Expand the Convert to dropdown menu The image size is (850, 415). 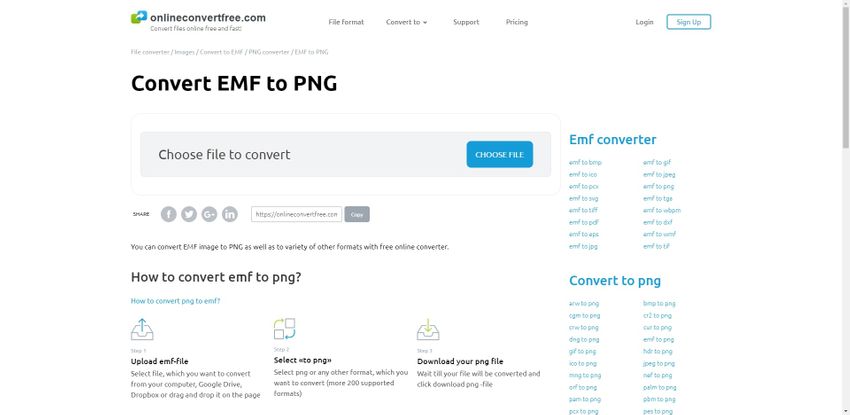pos(406,22)
